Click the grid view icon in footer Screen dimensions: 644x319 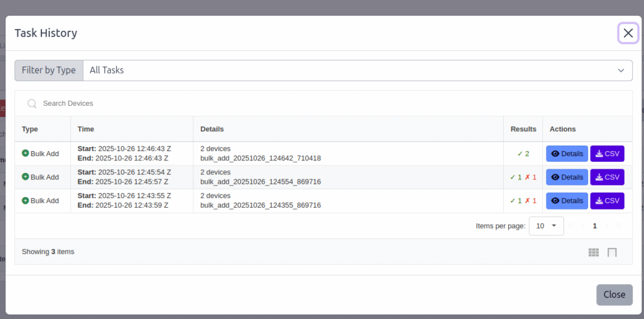tap(594, 252)
